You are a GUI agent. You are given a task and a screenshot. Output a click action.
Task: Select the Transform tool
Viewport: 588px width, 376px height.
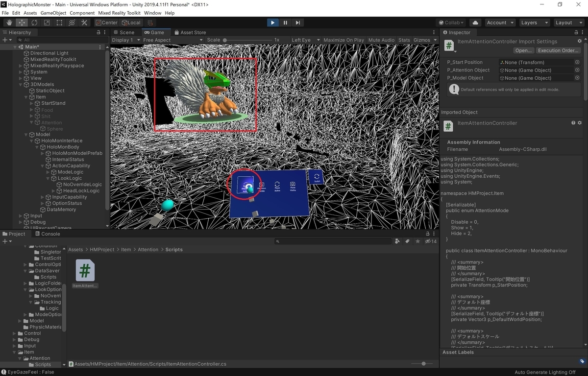pos(72,23)
